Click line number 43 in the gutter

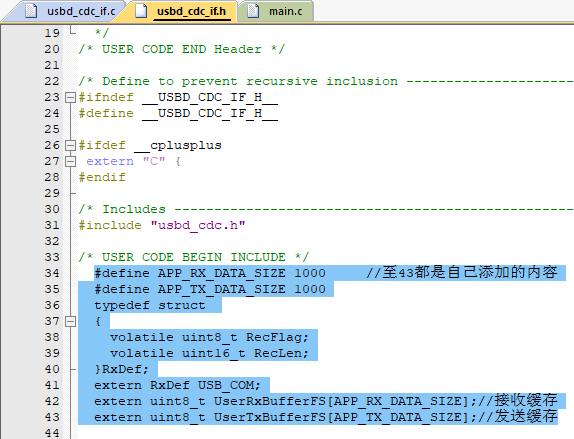click(x=52, y=417)
